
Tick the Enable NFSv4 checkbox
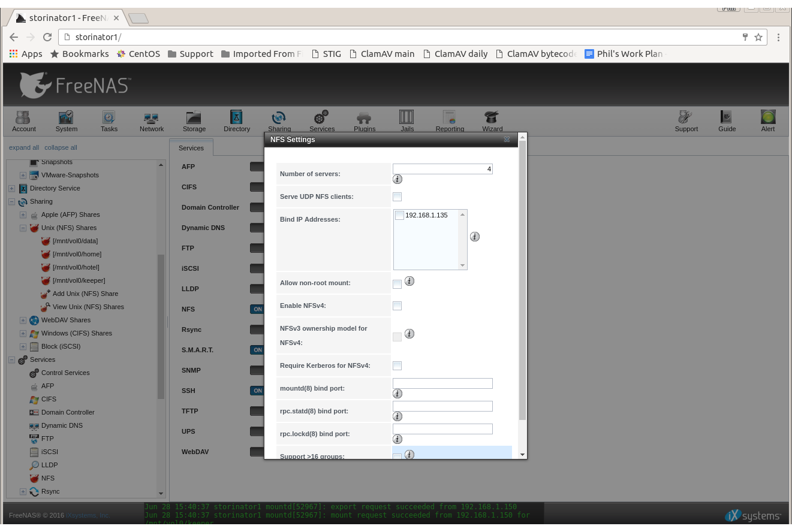point(397,306)
